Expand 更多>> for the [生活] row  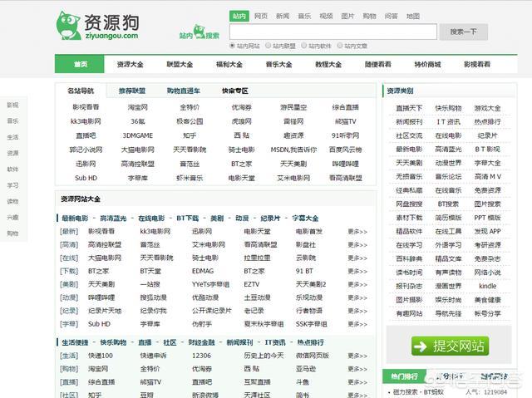tap(357, 356)
